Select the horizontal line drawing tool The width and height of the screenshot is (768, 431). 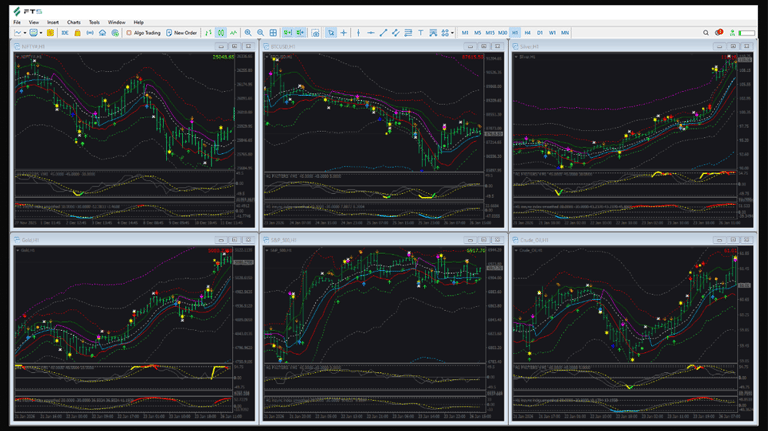click(371, 33)
